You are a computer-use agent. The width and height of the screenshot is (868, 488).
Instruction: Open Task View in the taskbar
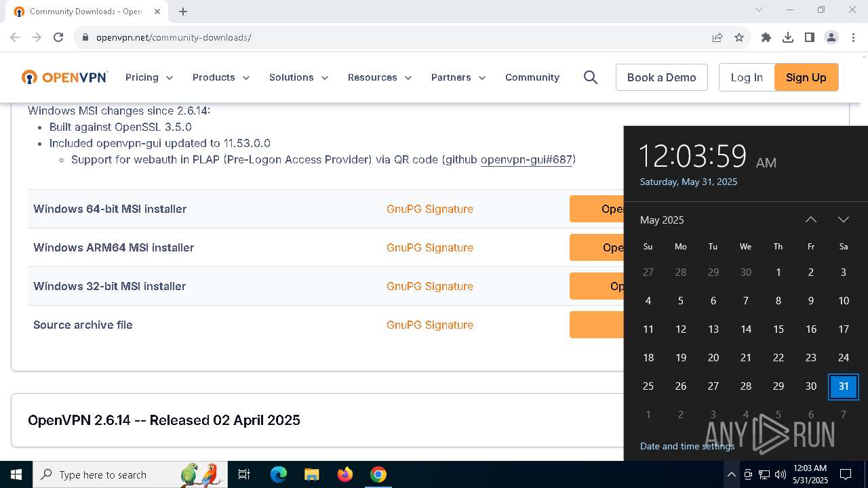click(x=244, y=474)
